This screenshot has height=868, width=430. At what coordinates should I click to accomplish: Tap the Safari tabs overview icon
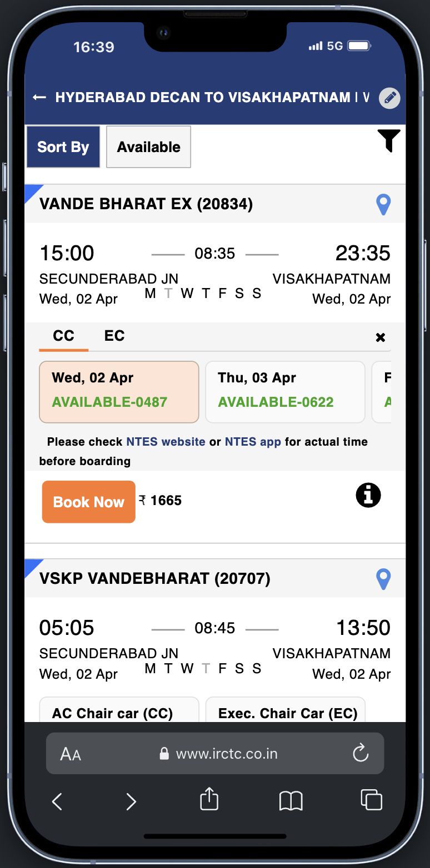click(x=371, y=801)
